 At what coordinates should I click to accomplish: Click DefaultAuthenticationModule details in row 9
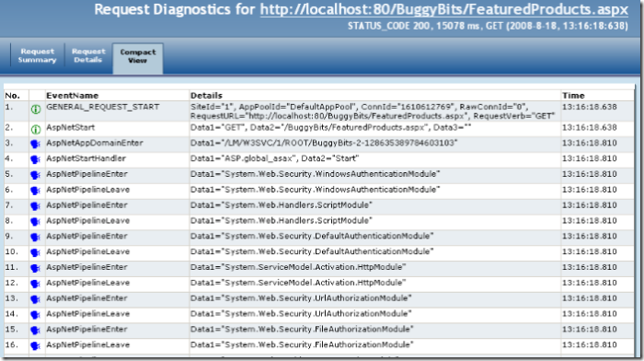(x=312, y=236)
